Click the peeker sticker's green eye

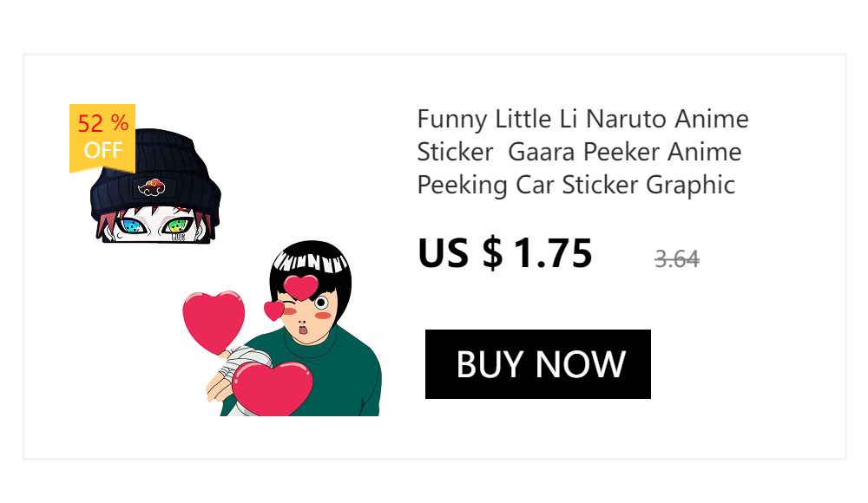coord(199,227)
